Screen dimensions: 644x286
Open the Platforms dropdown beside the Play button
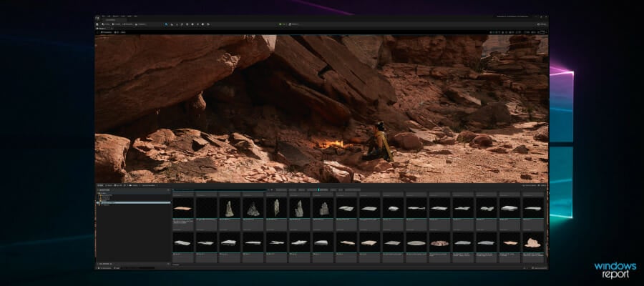pos(294,24)
